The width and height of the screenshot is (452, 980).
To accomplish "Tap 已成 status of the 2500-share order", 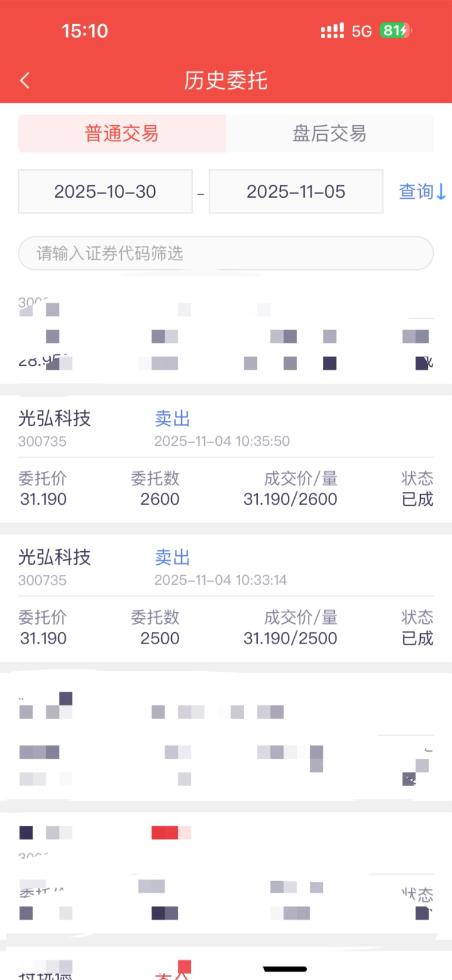I will click(x=417, y=638).
